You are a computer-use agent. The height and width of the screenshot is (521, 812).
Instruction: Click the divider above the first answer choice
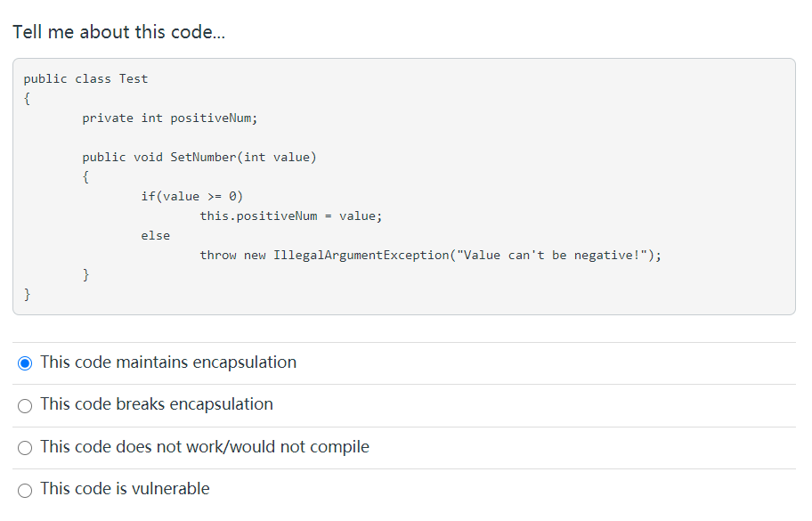coord(406,342)
